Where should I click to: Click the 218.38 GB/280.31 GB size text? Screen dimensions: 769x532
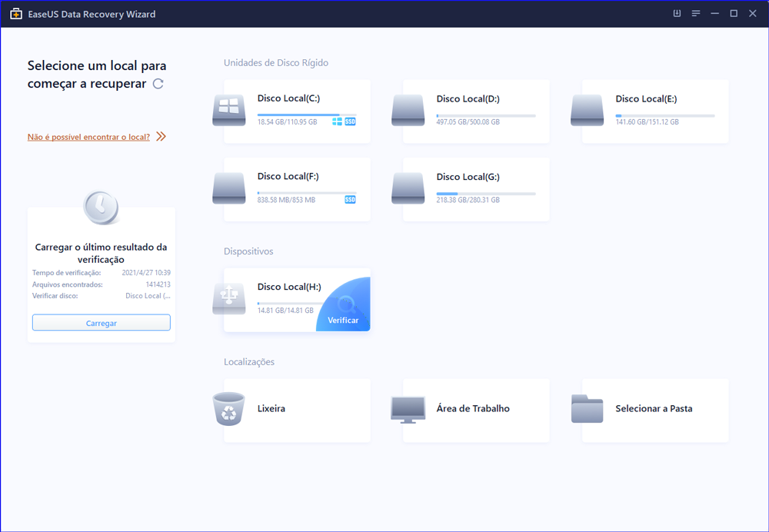point(468,200)
